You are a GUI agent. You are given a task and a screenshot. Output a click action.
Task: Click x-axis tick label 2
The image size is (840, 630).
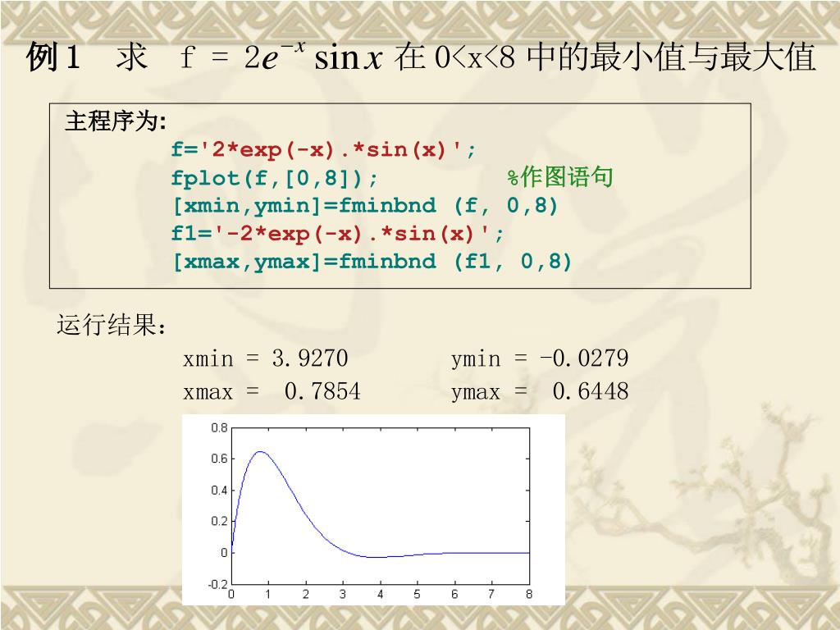[305, 594]
